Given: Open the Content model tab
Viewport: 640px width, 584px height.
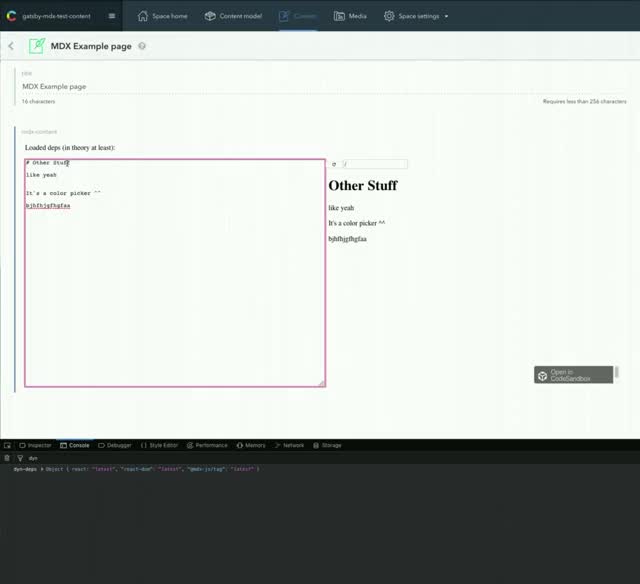Looking at the screenshot, I should point(233,16).
